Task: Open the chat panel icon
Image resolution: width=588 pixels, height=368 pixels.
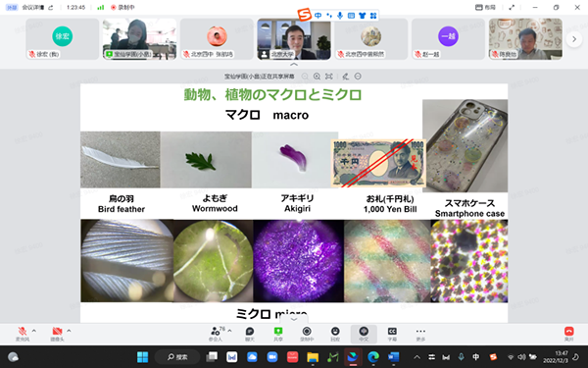Action: click(250, 332)
